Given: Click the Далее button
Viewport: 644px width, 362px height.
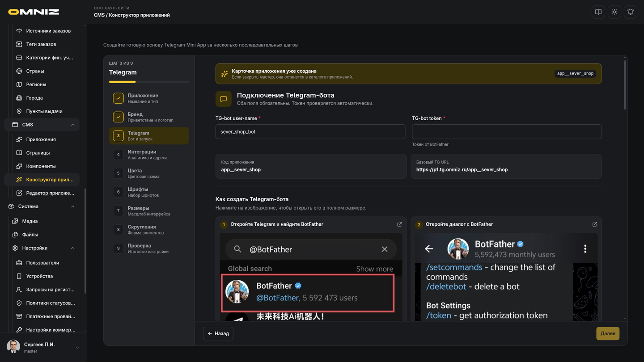Looking at the screenshot, I should click(608, 333).
